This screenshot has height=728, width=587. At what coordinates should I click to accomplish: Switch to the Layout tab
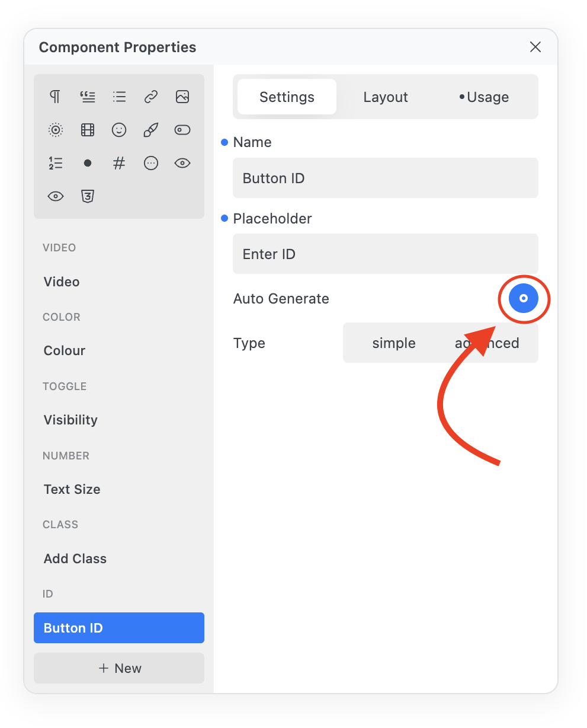pos(386,97)
